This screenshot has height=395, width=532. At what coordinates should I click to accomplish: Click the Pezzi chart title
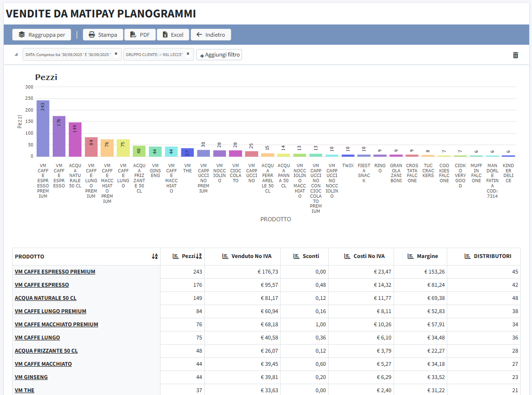[x=46, y=77]
